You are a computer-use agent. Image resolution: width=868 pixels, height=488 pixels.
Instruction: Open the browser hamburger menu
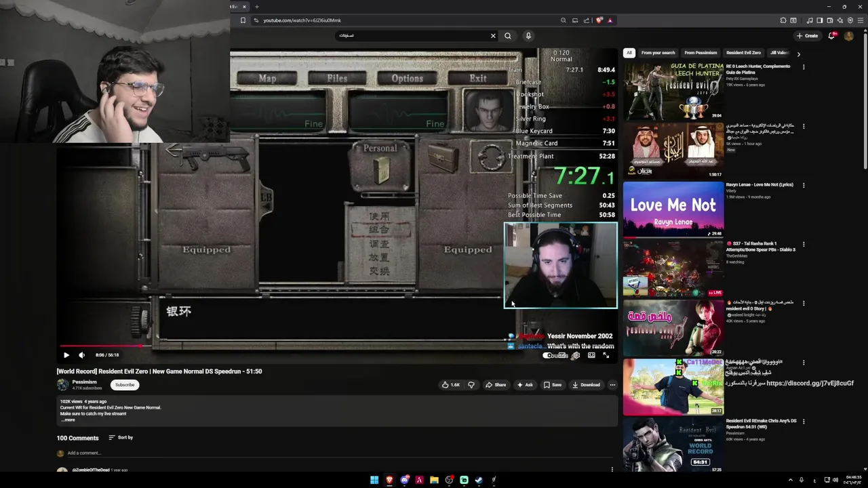tap(861, 20)
